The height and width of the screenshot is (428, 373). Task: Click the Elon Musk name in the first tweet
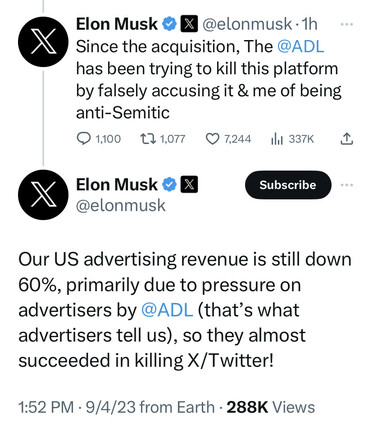click(x=117, y=24)
